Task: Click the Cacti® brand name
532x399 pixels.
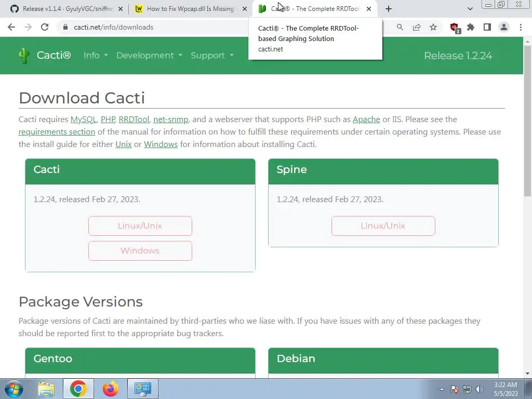Action: coord(54,55)
